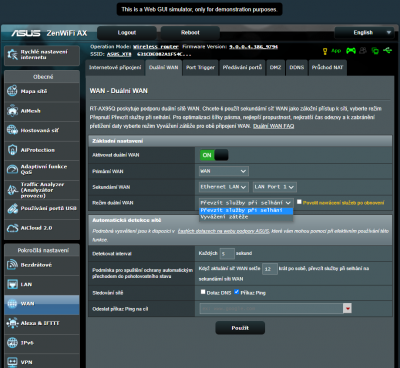
Task: Toggle the Aktivovat duální WAN switch
Action: pos(214,155)
